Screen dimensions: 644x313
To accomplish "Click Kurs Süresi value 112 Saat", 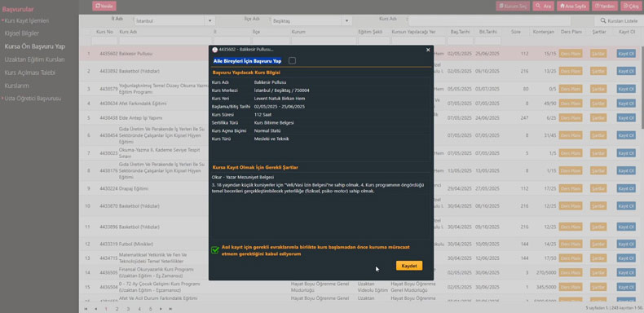I will (263, 115).
